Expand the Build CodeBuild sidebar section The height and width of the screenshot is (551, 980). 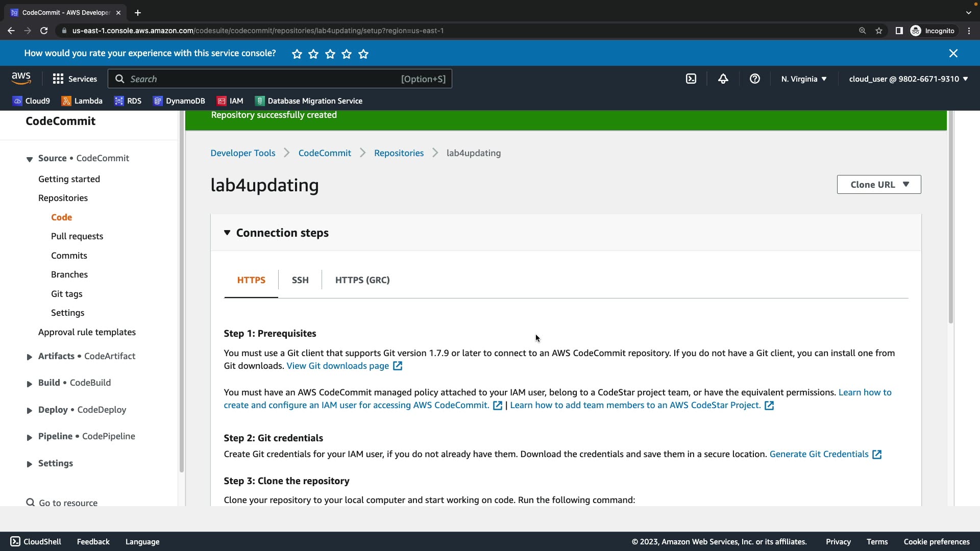point(30,384)
